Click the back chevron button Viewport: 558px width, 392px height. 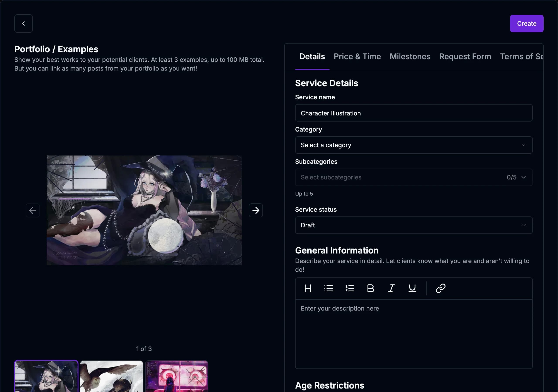pyautogui.click(x=23, y=24)
